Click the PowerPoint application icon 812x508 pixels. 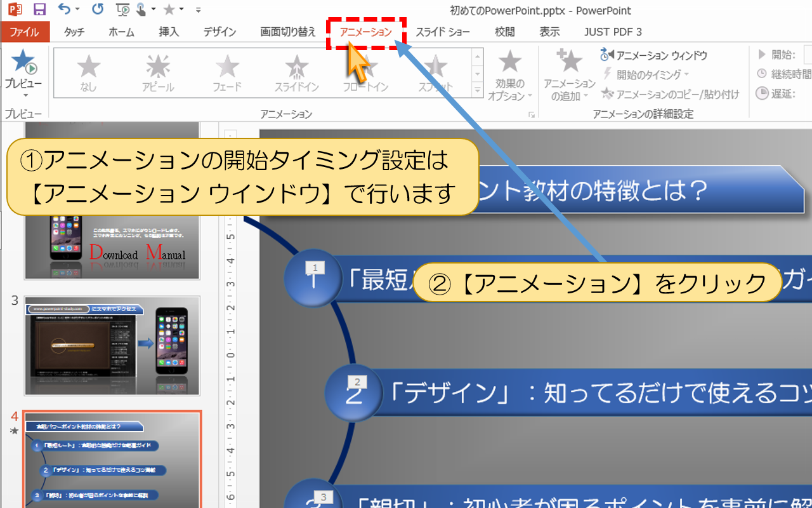click(x=15, y=10)
